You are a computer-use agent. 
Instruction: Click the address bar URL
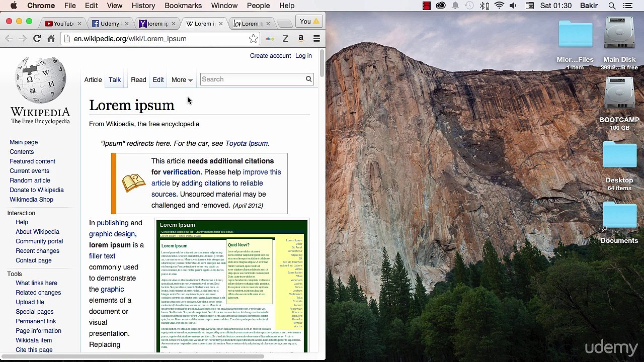point(130,39)
